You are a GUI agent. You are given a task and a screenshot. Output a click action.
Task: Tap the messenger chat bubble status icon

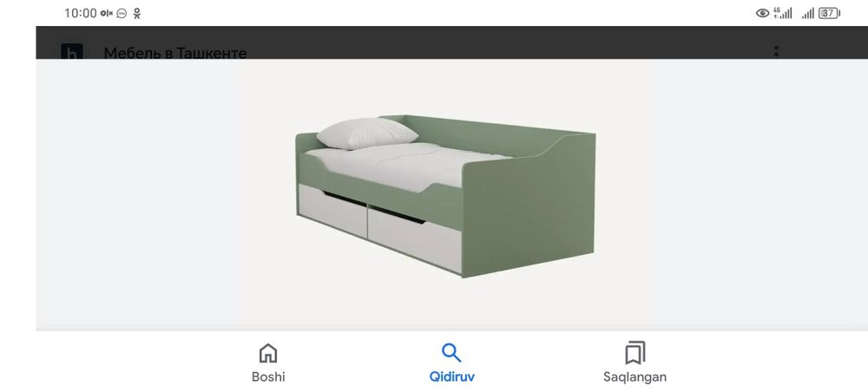[122, 13]
